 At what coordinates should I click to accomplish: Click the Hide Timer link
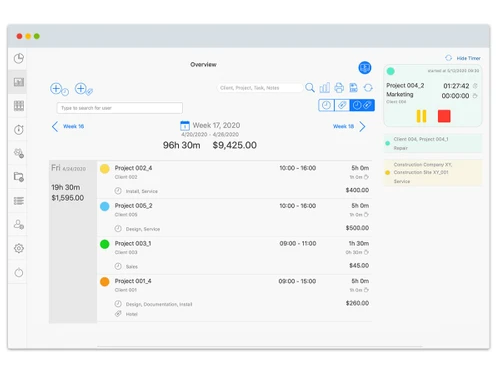468,58
